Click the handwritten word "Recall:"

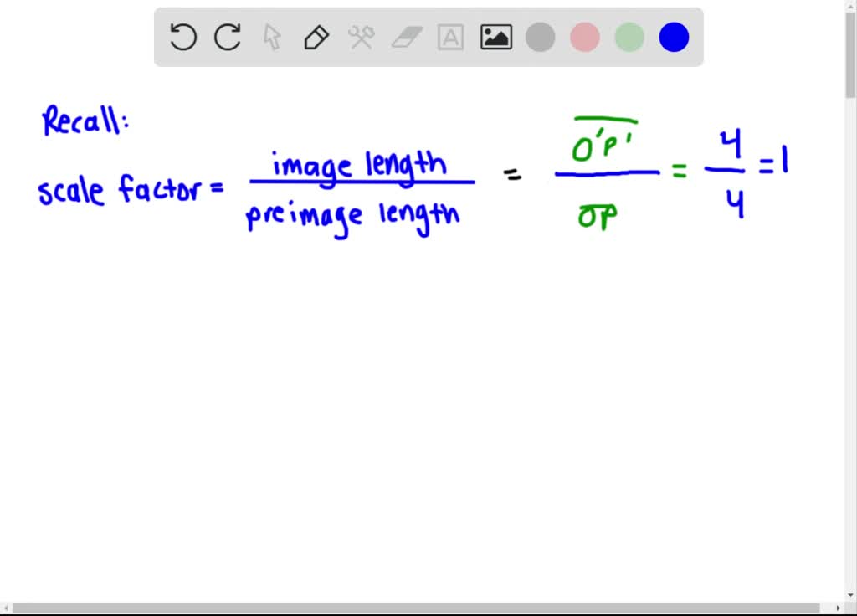pos(86,121)
